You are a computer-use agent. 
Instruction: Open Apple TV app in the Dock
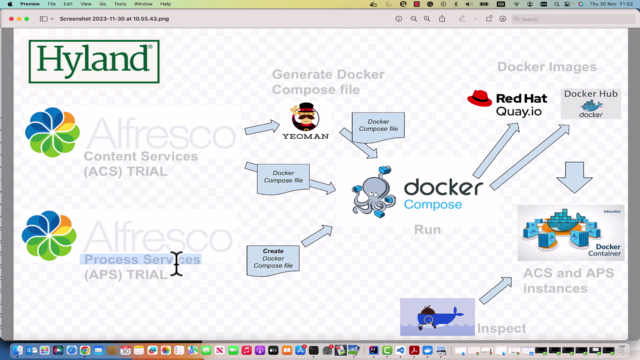click(273, 350)
